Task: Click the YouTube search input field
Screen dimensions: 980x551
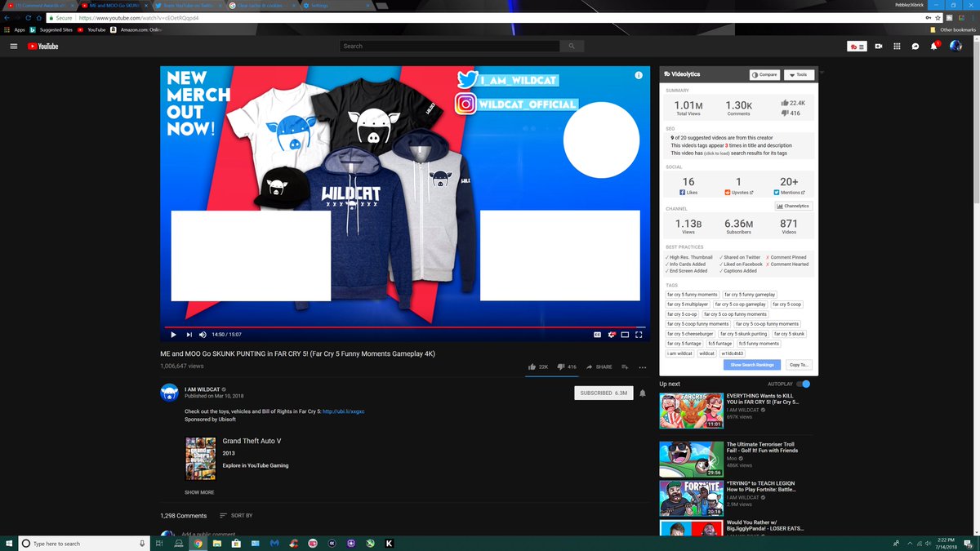Action: tap(450, 47)
